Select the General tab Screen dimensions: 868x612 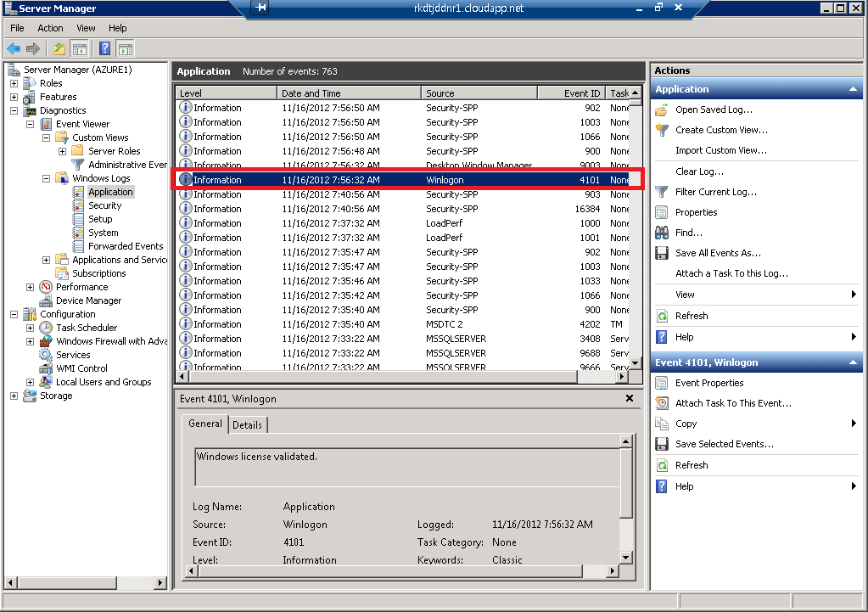[x=205, y=424]
